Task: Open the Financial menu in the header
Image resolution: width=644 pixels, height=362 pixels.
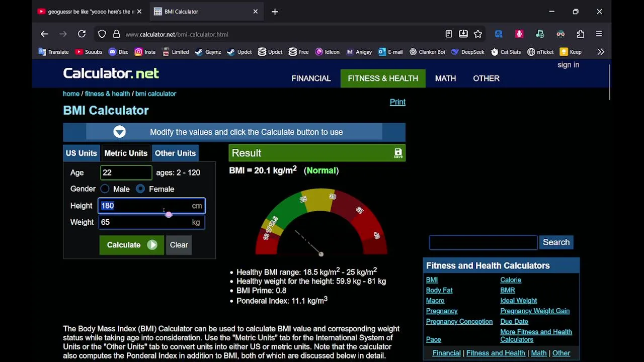Action: 311,78
